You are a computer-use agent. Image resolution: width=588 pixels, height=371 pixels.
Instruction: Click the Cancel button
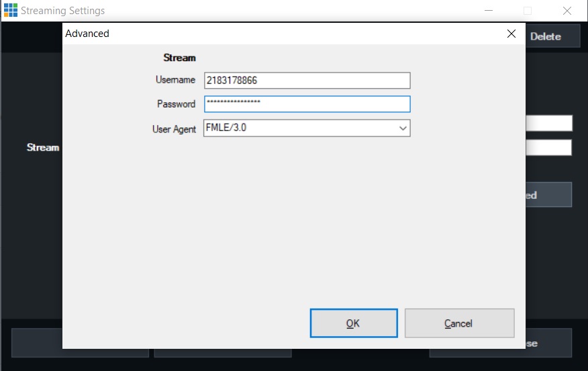coord(459,323)
